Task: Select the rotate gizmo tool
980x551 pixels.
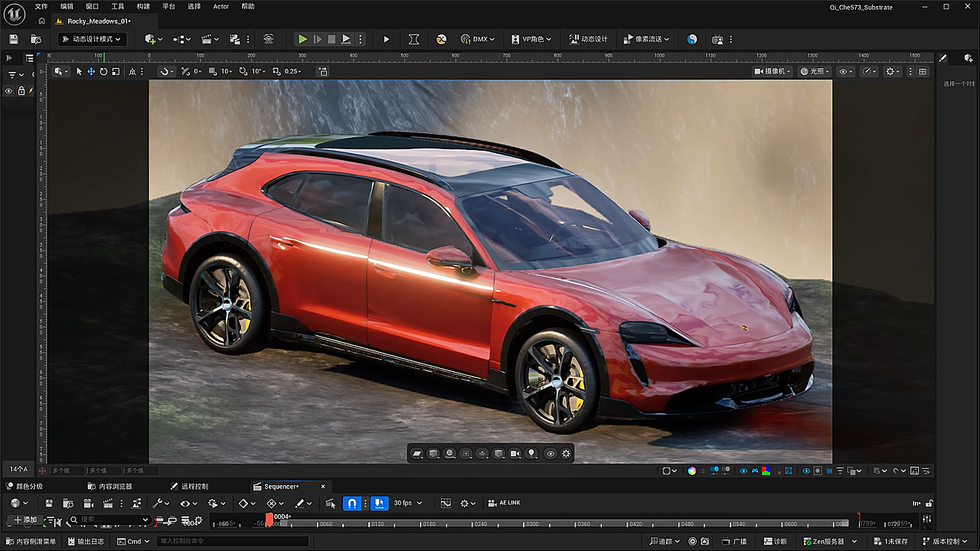Action: tap(103, 71)
